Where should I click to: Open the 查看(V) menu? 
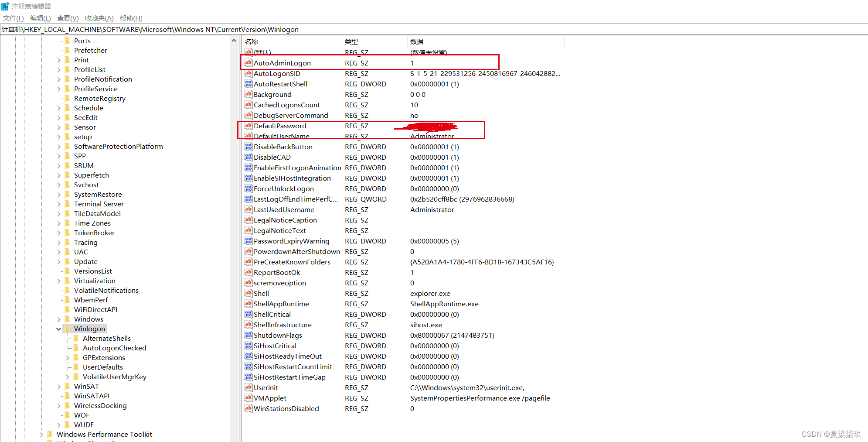tap(68, 18)
